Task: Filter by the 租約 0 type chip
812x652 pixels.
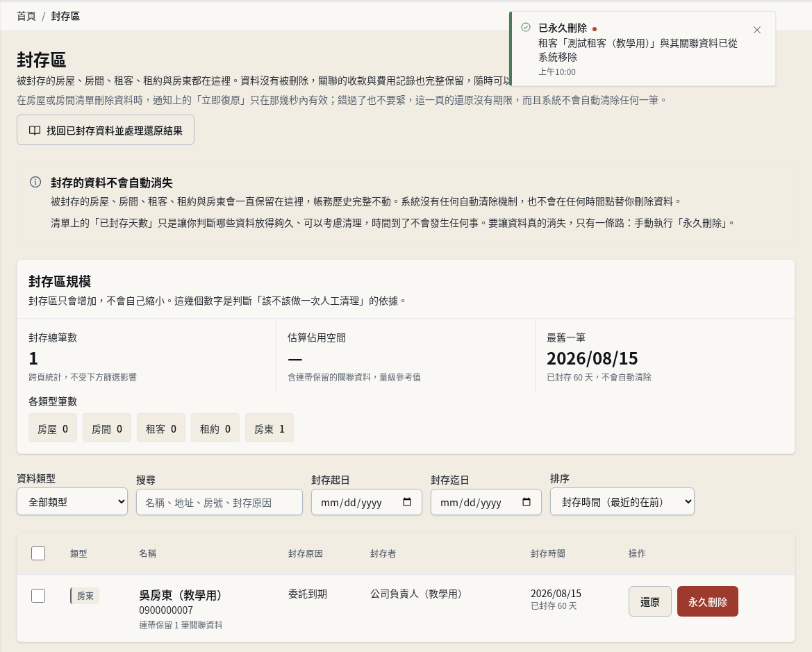Action: (215, 428)
